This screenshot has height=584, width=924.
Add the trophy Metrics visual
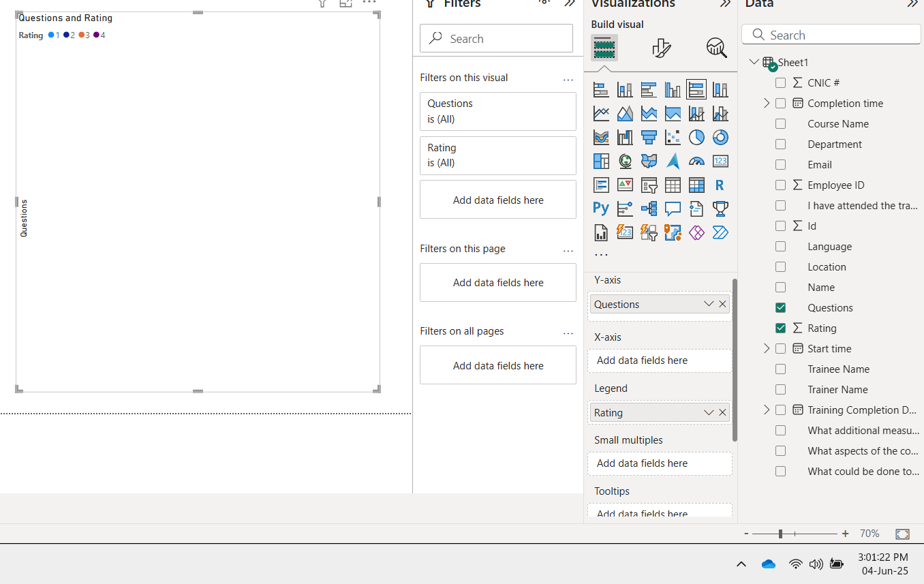coord(720,209)
